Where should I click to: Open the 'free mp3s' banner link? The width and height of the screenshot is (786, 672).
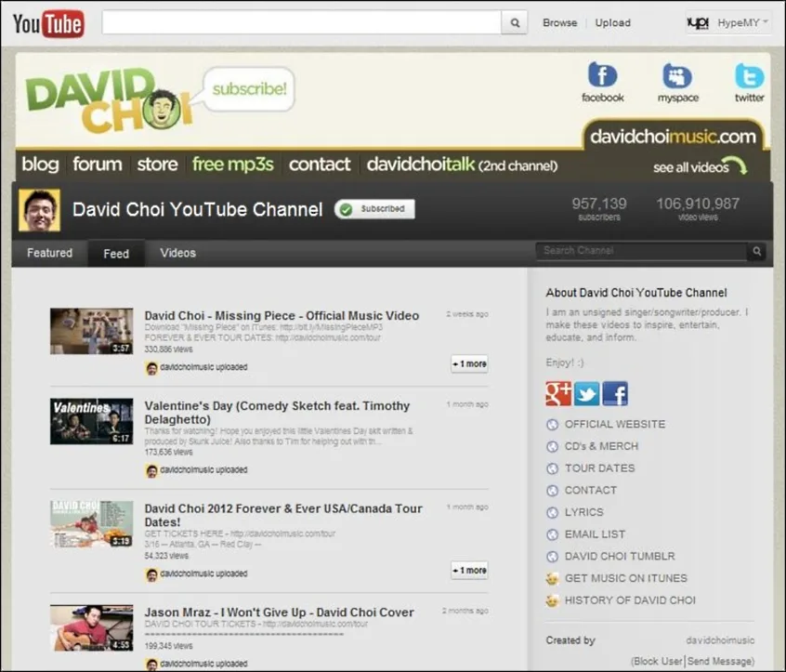point(232,165)
